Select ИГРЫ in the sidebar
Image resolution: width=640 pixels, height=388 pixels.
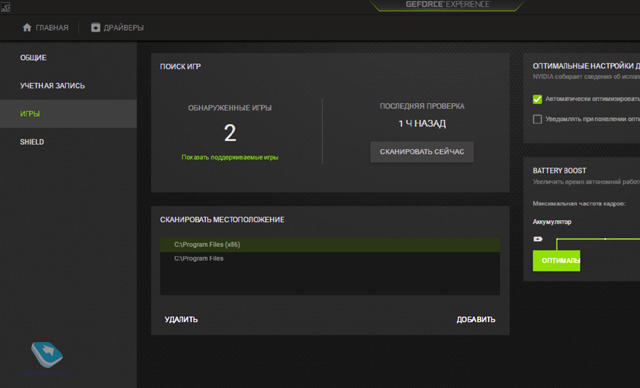pos(68,114)
